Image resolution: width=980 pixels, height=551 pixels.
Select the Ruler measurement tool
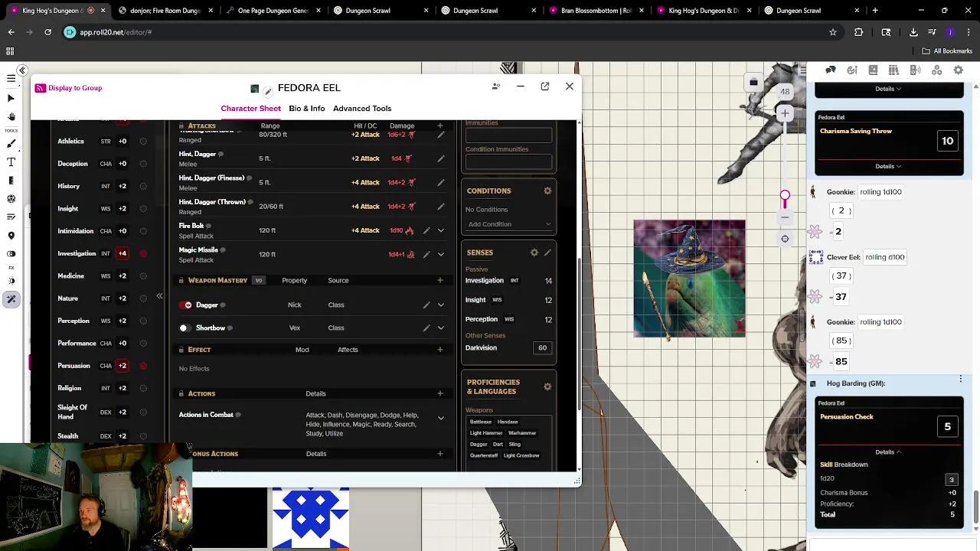(x=11, y=180)
